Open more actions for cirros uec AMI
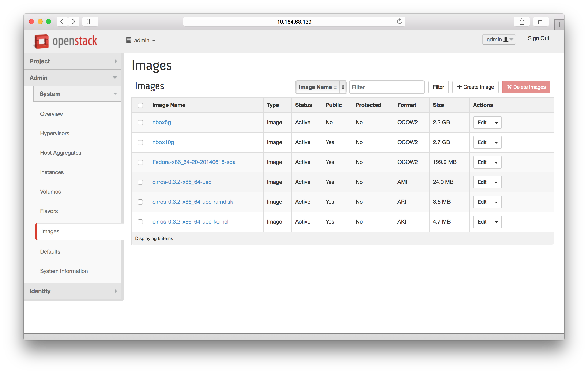Screen dimensions: 588x374 coord(496,182)
